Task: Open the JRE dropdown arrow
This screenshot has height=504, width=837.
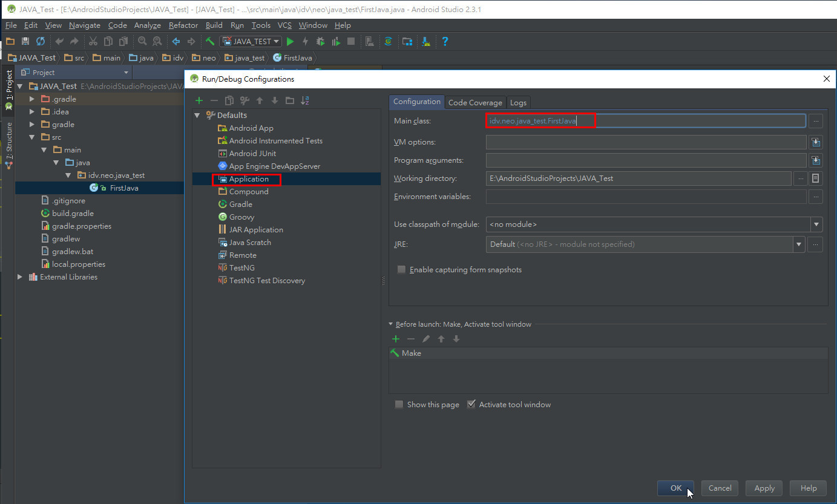Action: click(x=799, y=244)
